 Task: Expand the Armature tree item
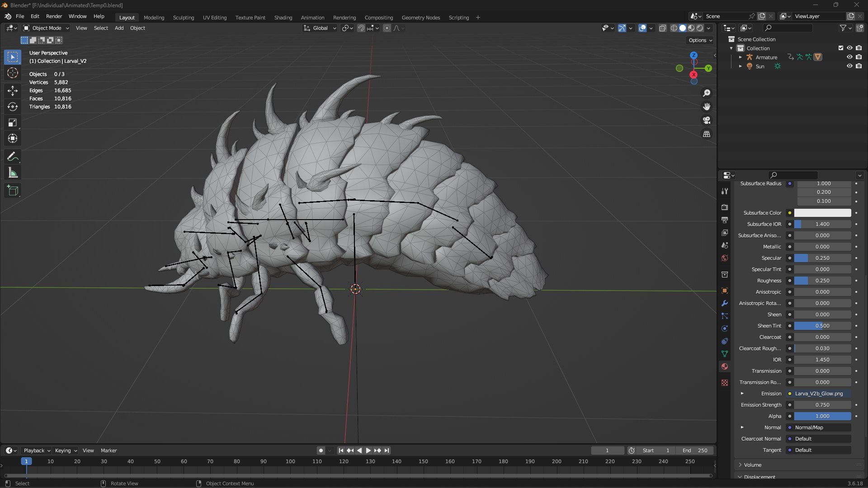tap(741, 57)
